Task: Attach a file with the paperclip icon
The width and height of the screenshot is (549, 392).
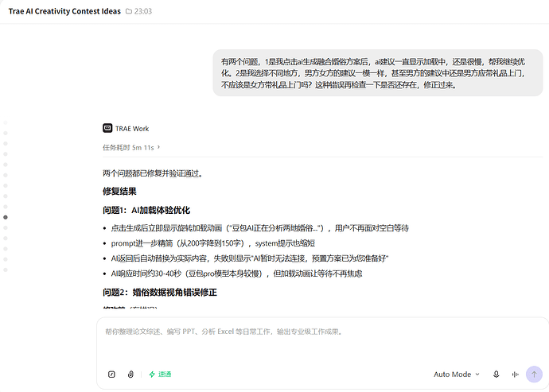Action: (x=130, y=375)
